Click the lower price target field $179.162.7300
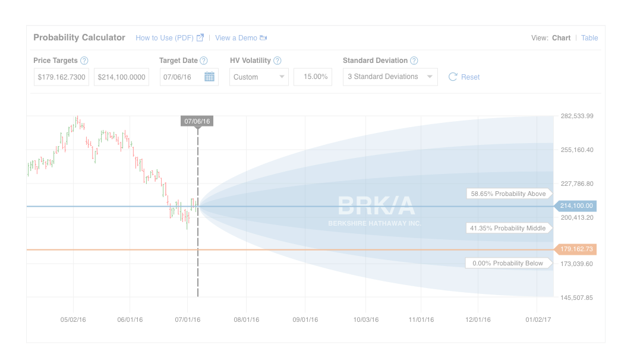The height and width of the screenshot is (364, 618). click(62, 77)
